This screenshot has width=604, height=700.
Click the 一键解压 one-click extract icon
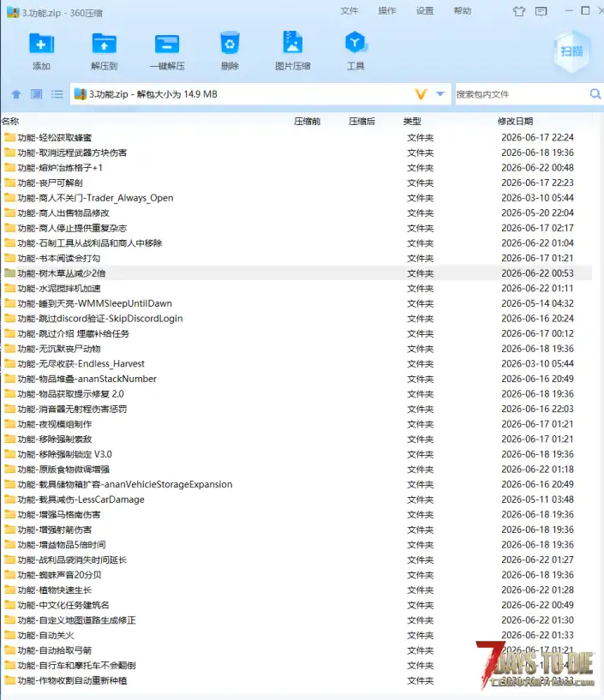point(167,44)
